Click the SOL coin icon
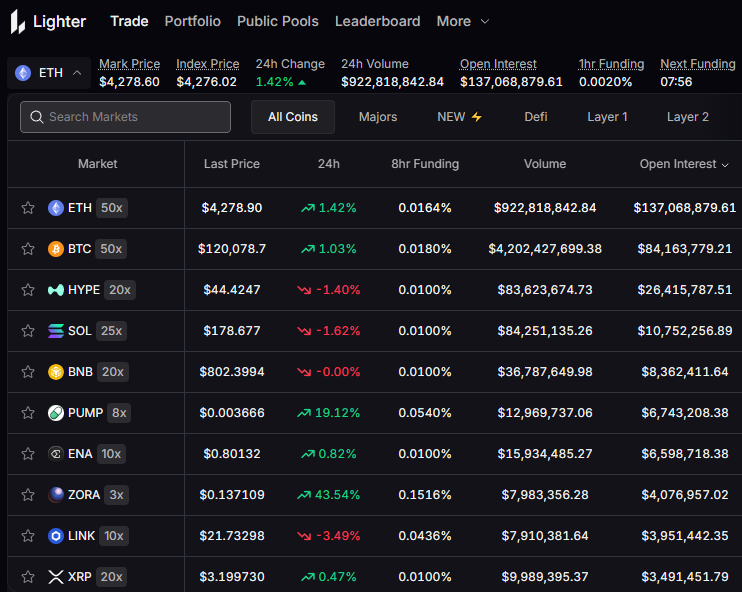 pos(56,331)
